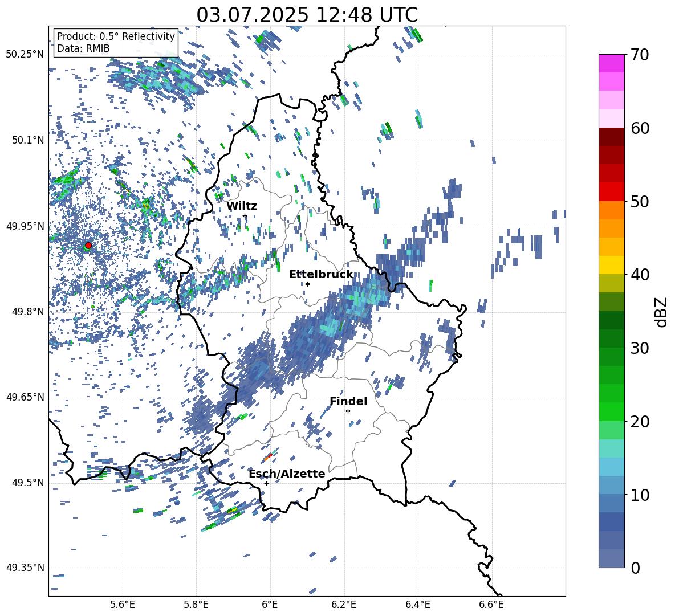Click the 50 colorbar tick label
Viewport: 675px width, 616px height.
coord(640,202)
